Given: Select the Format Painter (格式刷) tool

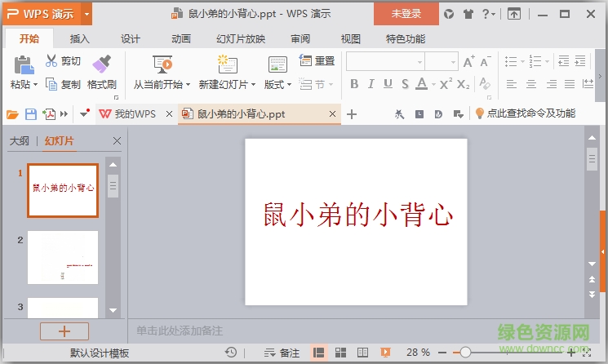Looking at the screenshot, I should 101,73.
